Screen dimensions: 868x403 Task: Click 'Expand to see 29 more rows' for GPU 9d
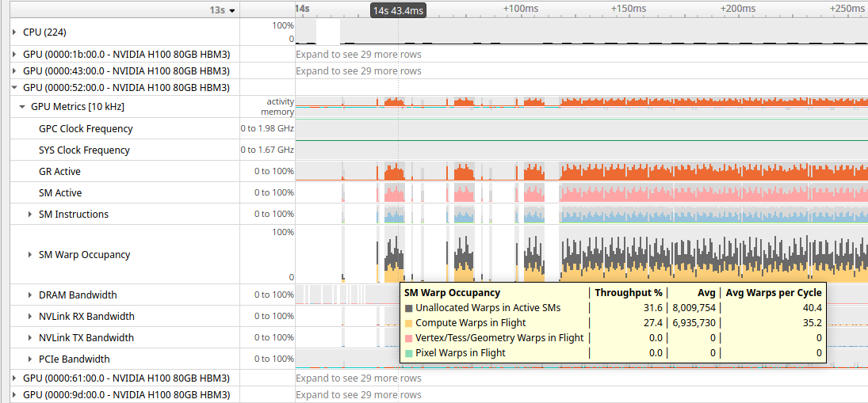(x=359, y=395)
